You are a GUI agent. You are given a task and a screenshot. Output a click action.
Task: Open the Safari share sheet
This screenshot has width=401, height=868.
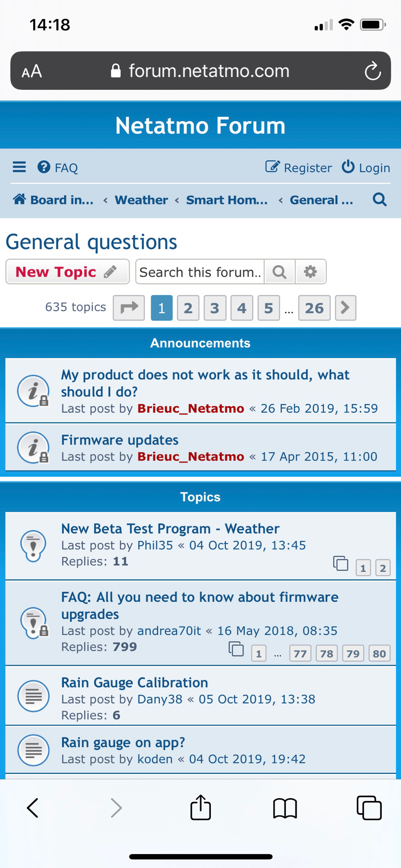pyautogui.click(x=200, y=807)
